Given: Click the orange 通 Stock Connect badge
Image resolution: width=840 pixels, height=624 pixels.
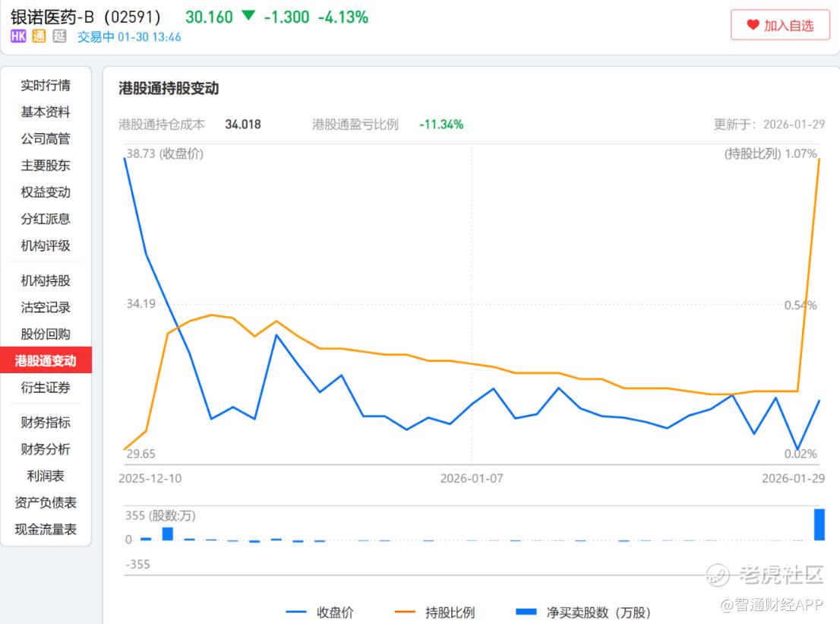Looking at the screenshot, I should [39, 36].
